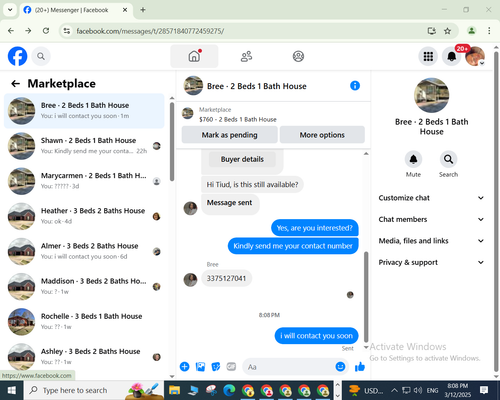Expand Chat members section
Image resolution: width=500 pixels, height=400 pixels.
pyautogui.click(x=431, y=219)
